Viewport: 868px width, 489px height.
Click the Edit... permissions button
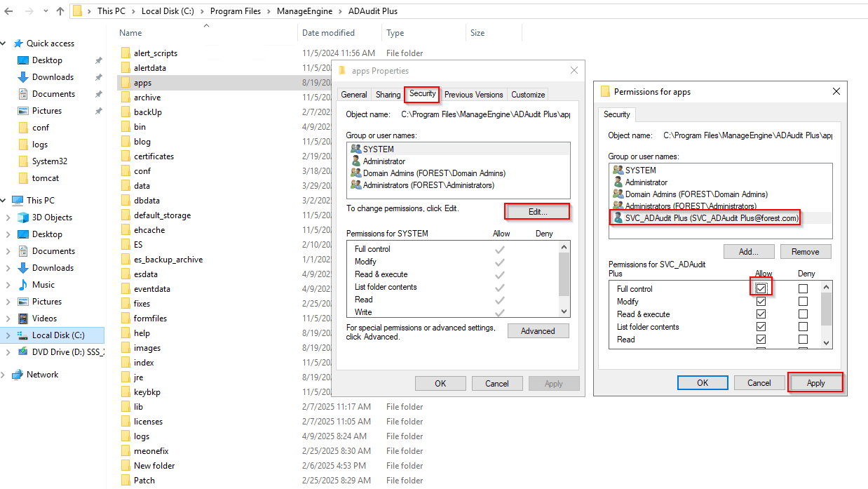(x=537, y=211)
